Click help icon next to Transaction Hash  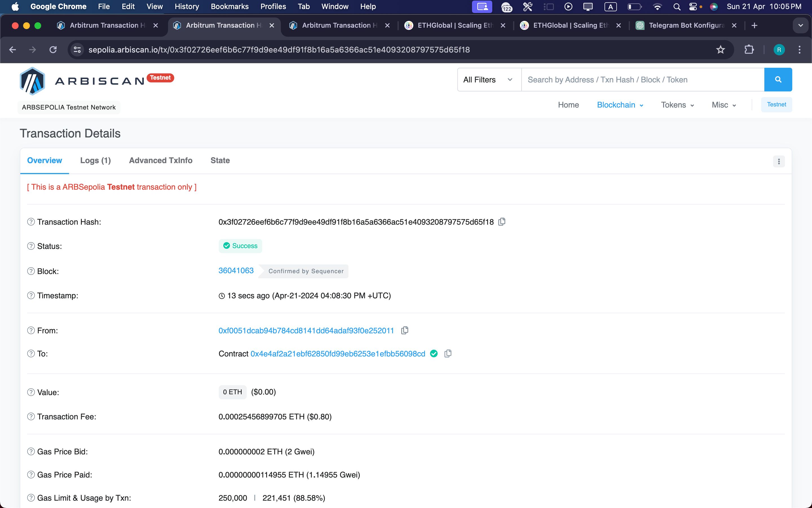point(31,222)
